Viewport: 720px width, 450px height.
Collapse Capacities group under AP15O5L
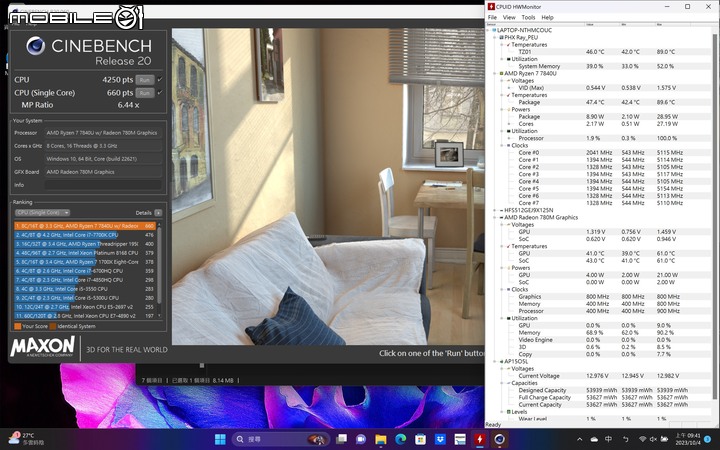click(x=502, y=383)
